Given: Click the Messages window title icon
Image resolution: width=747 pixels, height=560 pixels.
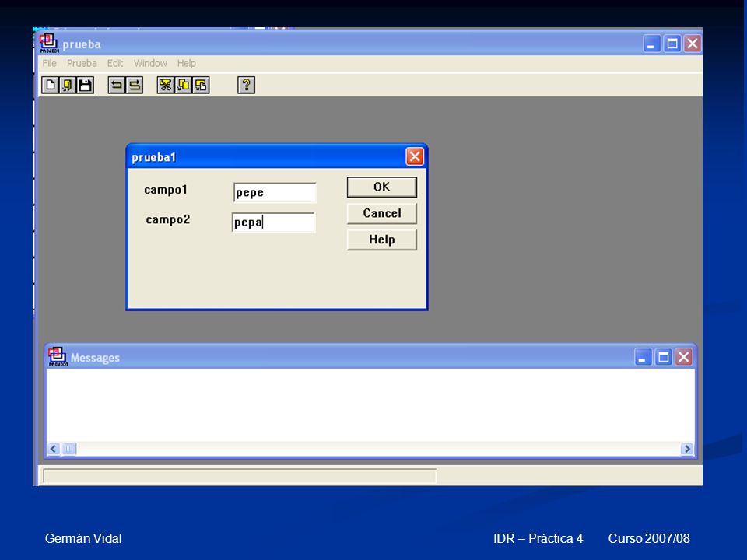Looking at the screenshot, I should coord(58,357).
